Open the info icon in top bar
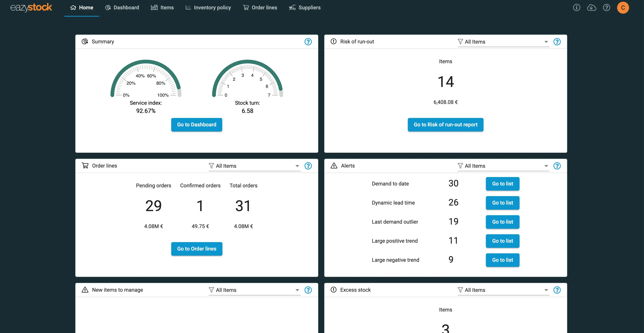The image size is (644, 333). (577, 7)
